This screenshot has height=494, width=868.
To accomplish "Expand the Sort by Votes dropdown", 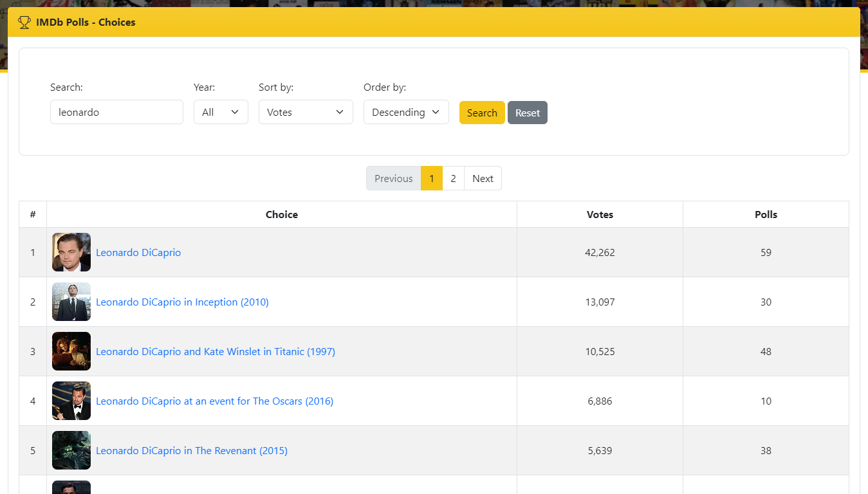I will pyautogui.click(x=306, y=112).
